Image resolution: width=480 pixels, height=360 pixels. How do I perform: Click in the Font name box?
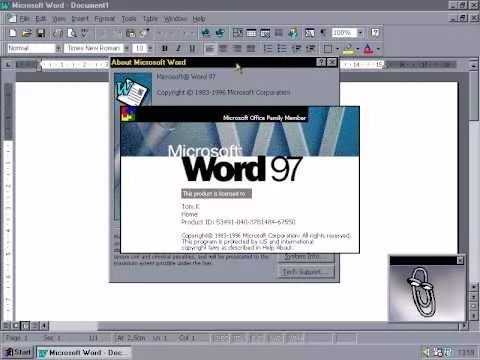coord(94,49)
